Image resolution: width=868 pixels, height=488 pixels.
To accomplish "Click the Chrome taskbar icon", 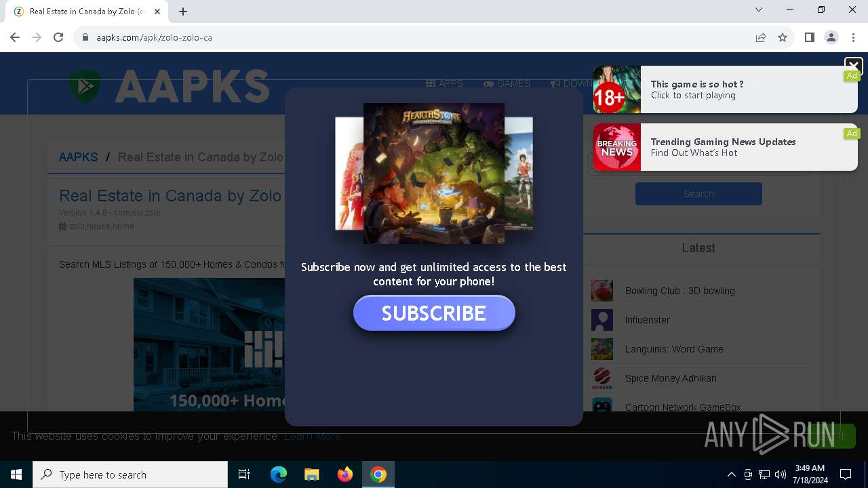I will 378,474.
